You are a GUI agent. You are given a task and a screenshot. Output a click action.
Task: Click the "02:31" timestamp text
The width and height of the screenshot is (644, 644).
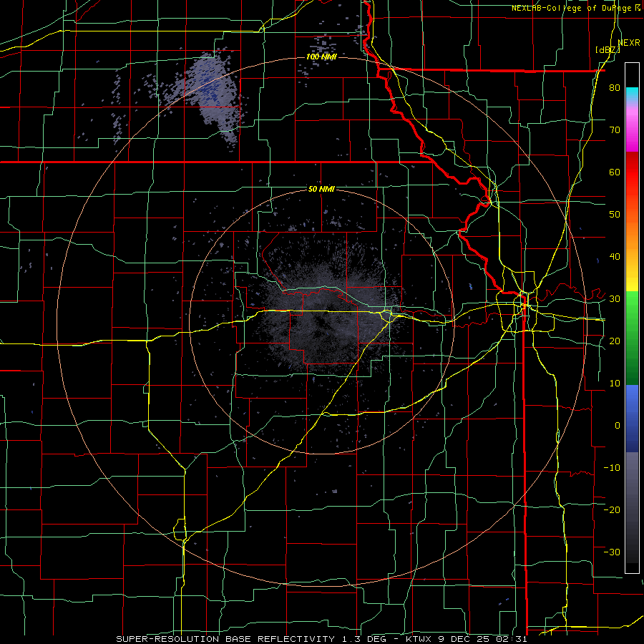[x=511, y=639]
